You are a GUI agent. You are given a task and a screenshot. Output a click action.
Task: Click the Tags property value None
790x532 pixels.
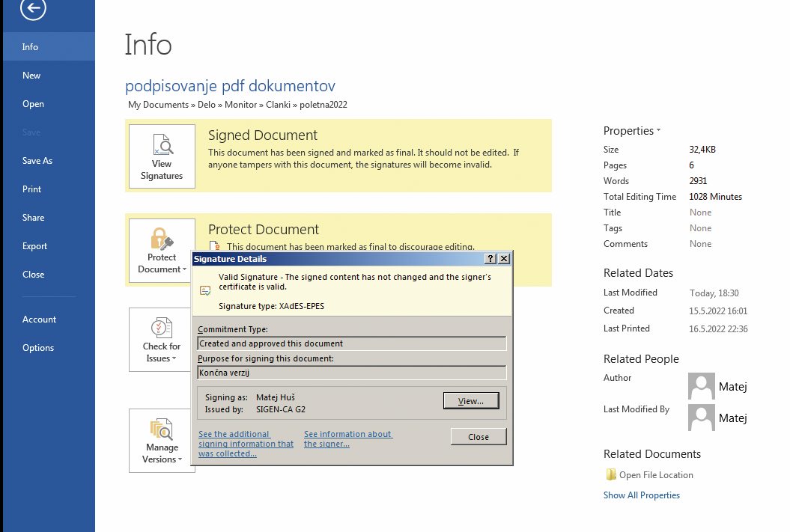(700, 228)
